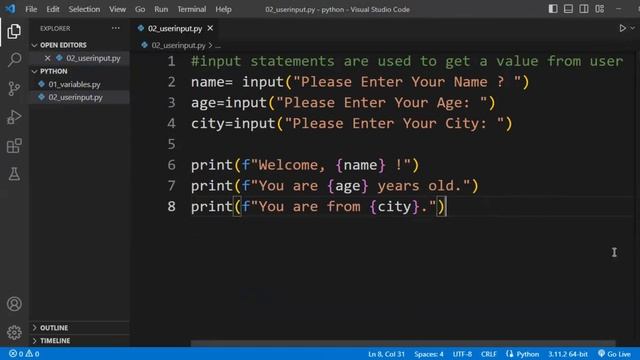Open the Edit menu
The height and width of the screenshot is (360, 640).
coord(53,9)
